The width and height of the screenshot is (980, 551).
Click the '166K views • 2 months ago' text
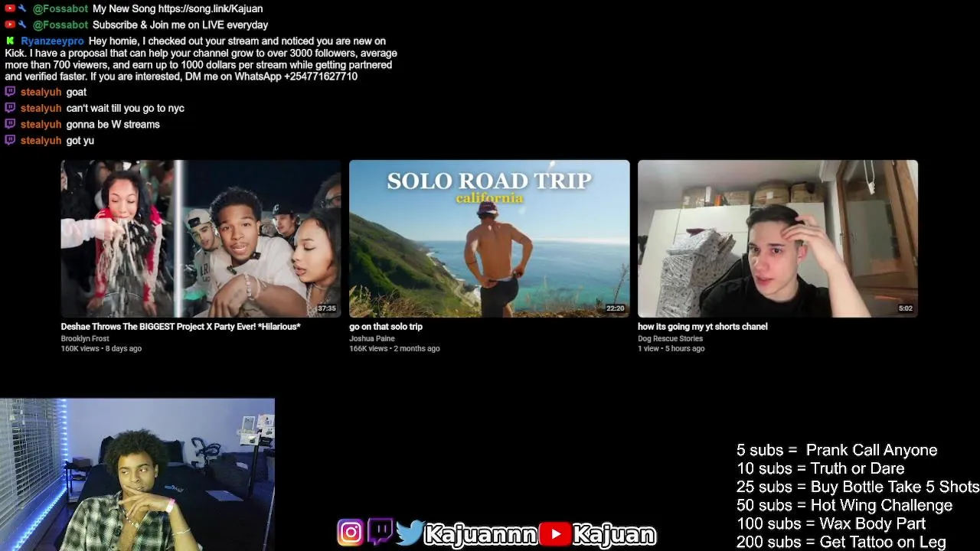coord(394,348)
